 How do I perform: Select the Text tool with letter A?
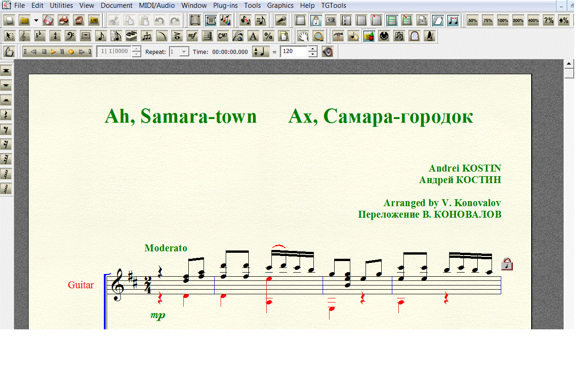point(253,36)
